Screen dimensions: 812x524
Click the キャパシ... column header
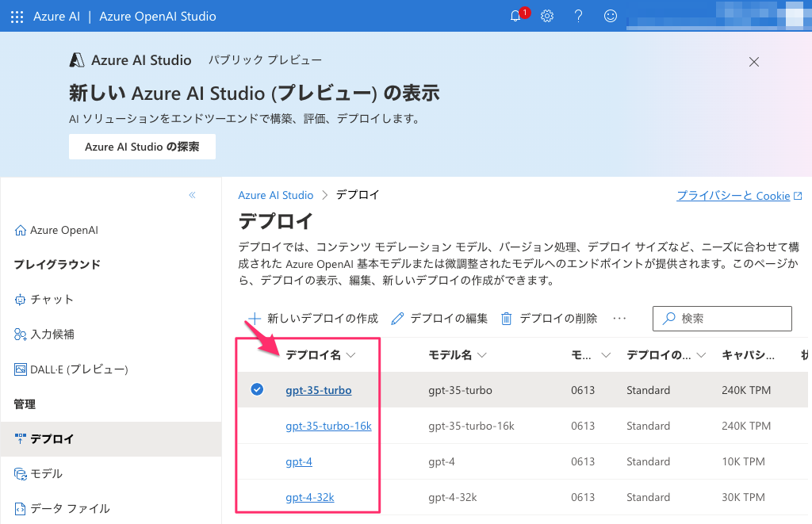pyautogui.click(x=749, y=355)
